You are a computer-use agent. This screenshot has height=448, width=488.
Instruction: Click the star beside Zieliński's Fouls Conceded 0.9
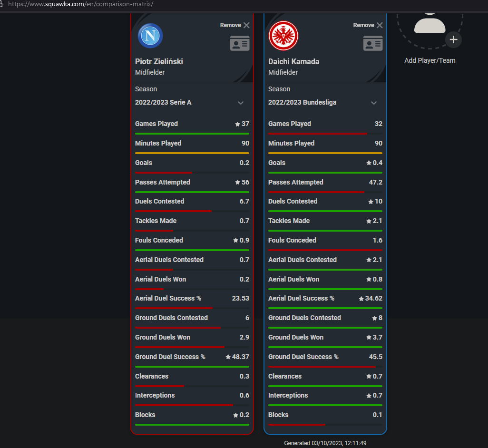pos(235,241)
